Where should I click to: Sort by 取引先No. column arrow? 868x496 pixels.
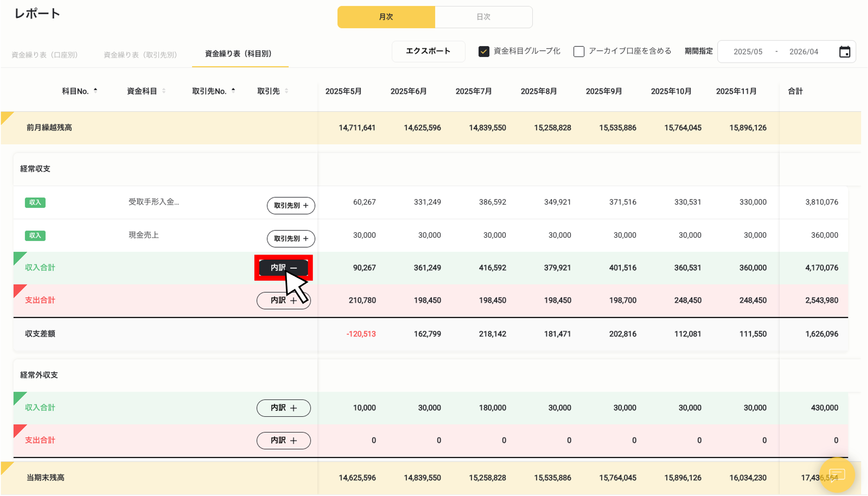pyautogui.click(x=233, y=91)
